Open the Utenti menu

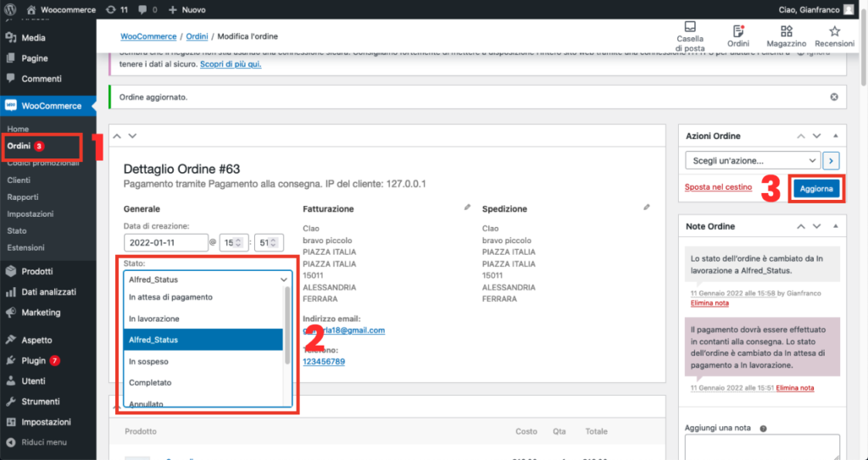[33, 381]
